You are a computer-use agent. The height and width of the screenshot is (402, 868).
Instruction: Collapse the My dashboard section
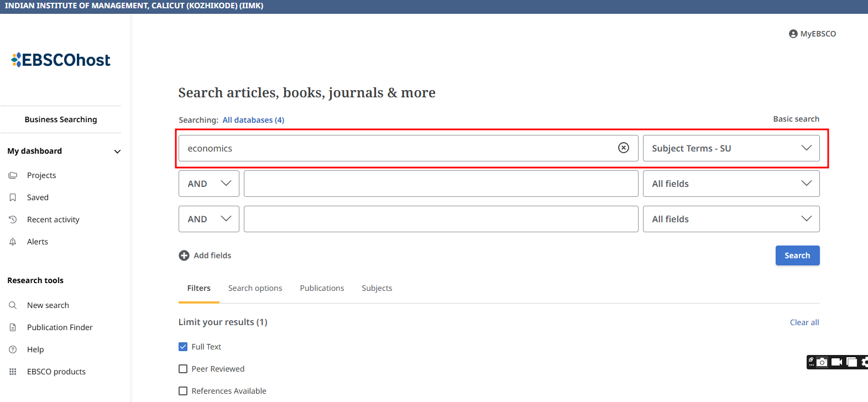click(117, 152)
